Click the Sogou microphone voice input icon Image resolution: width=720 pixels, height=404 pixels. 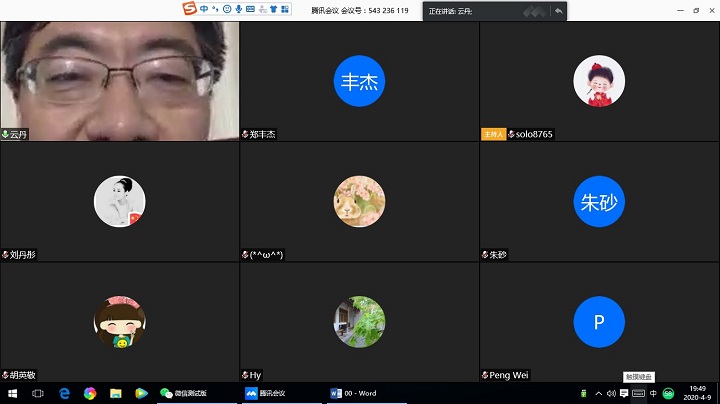coord(238,10)
